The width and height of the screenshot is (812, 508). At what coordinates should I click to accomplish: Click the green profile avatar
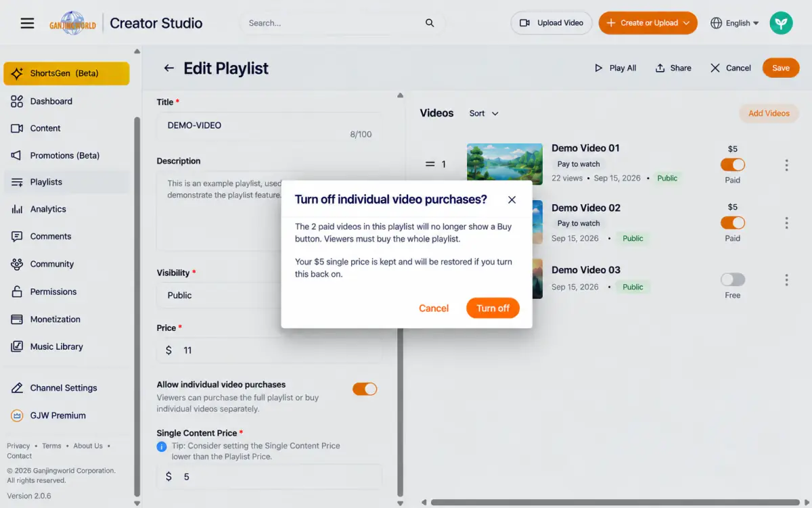781,23
